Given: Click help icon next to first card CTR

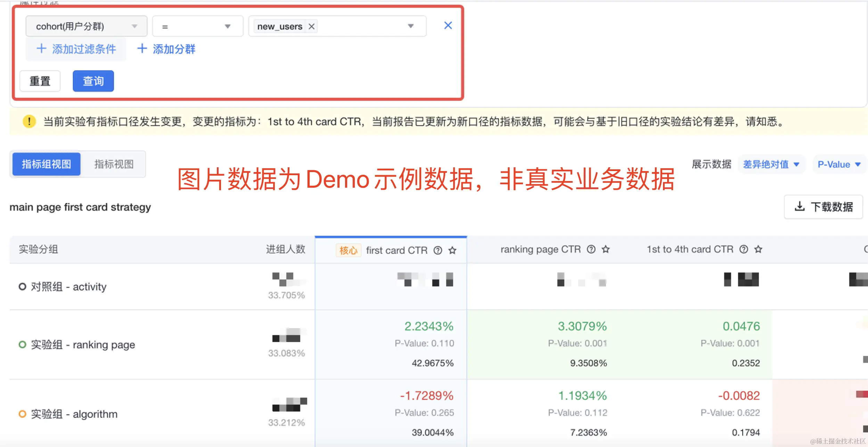Looking at the screenshot, I should click(x=438, y=250).
